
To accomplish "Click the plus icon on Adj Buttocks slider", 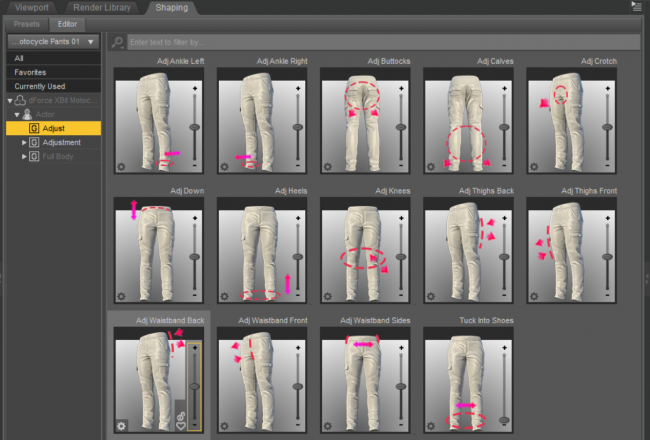I will pyautogui.click(x=402, y=89).
